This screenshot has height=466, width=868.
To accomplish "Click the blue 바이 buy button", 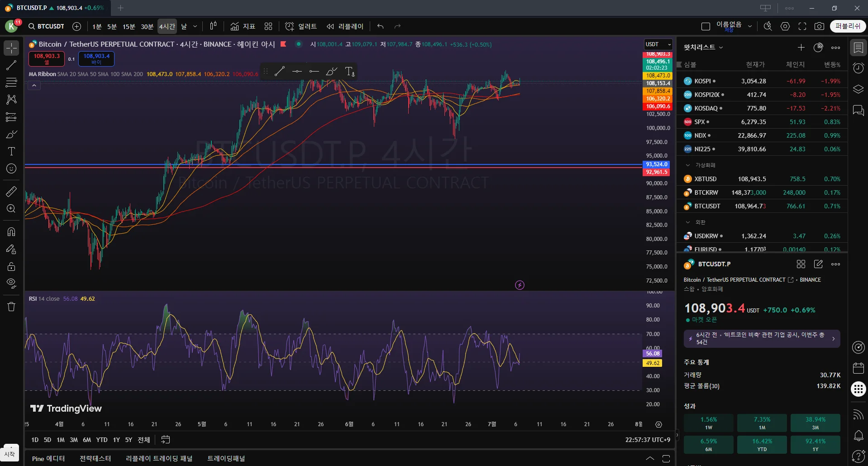I will (x=96, y=59).
